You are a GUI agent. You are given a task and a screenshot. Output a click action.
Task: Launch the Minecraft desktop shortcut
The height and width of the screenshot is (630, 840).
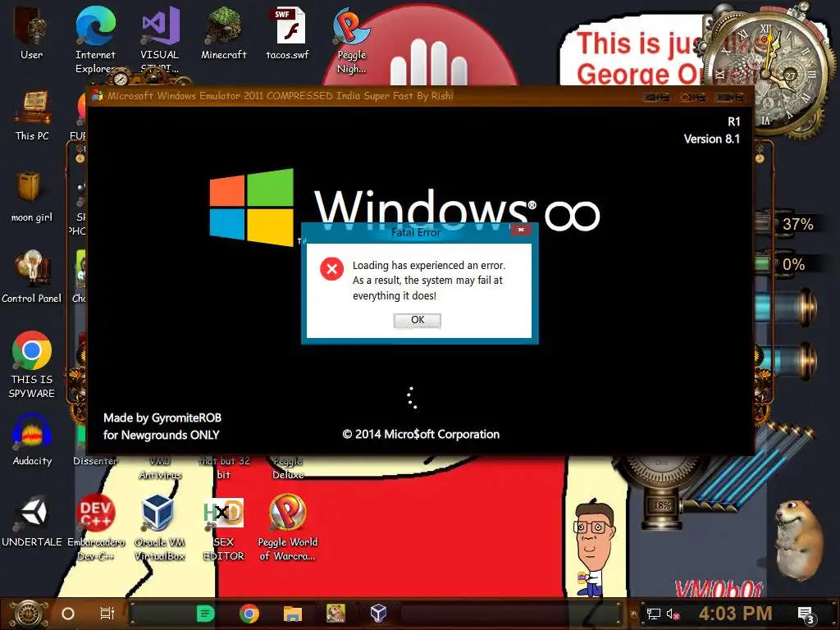223,32
